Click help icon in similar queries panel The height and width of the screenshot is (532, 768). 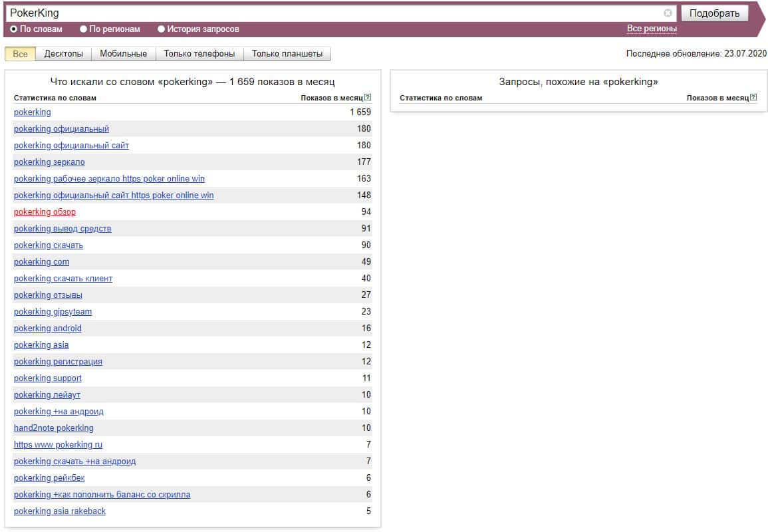753,98
